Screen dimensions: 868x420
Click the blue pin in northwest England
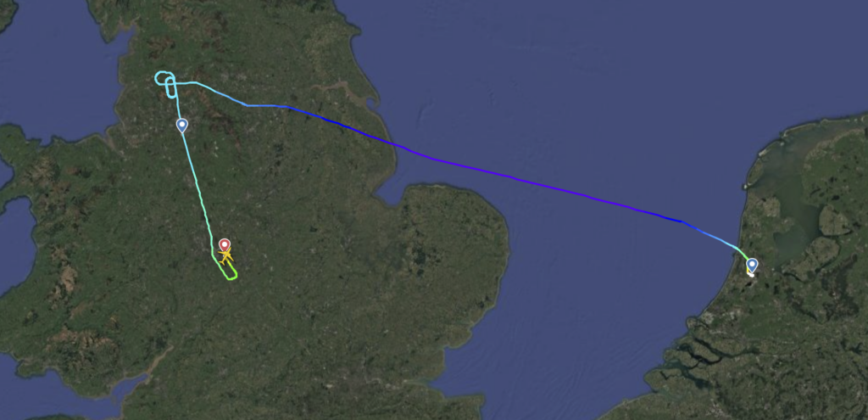coord(182,126)
